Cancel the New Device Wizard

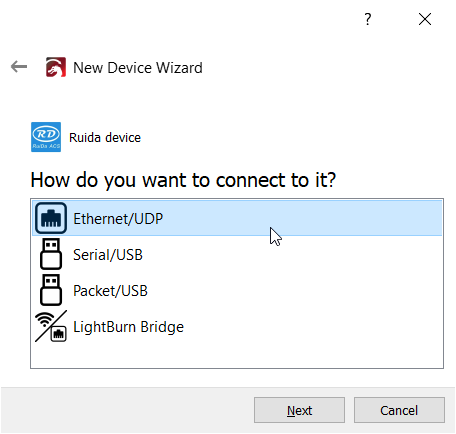click(399, 410)
